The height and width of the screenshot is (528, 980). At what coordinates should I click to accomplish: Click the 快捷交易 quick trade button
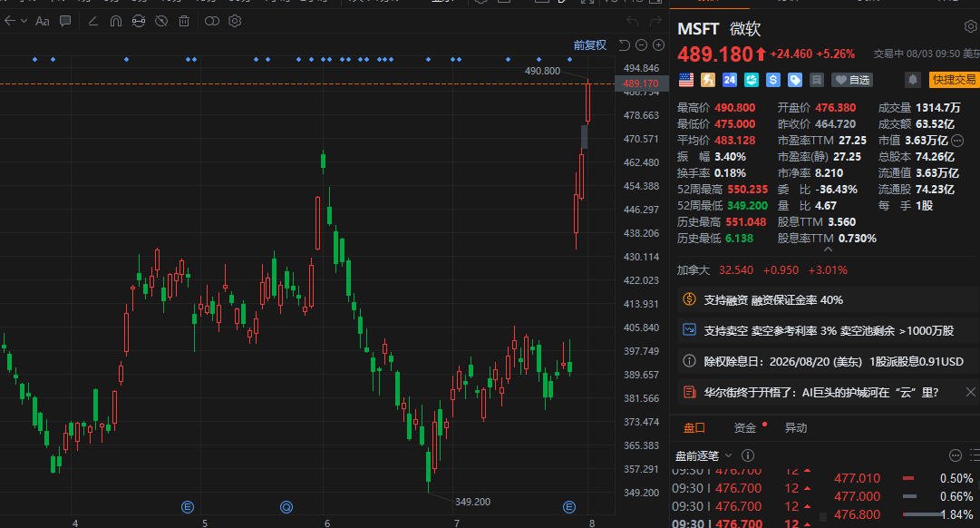(x=954, y=80)
